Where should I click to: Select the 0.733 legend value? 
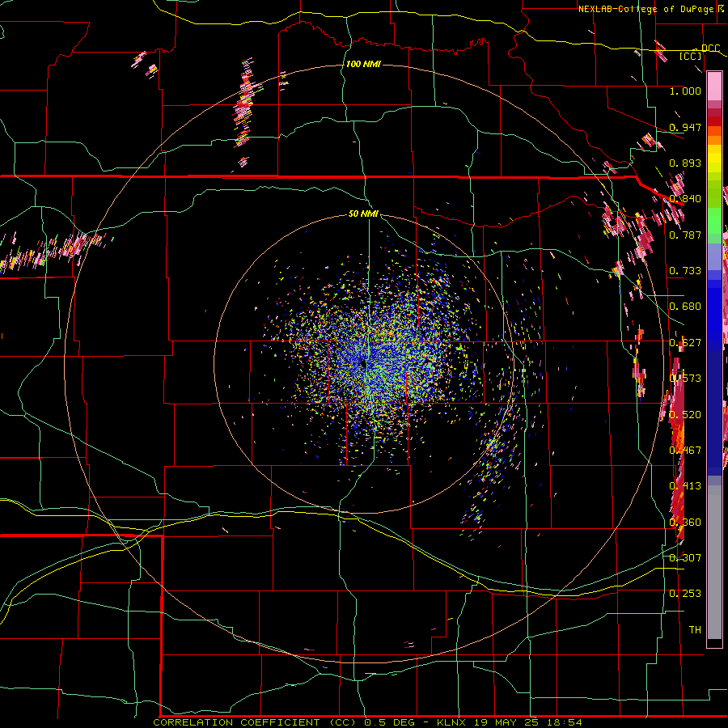pyautogui.click(x=685, y=271)
